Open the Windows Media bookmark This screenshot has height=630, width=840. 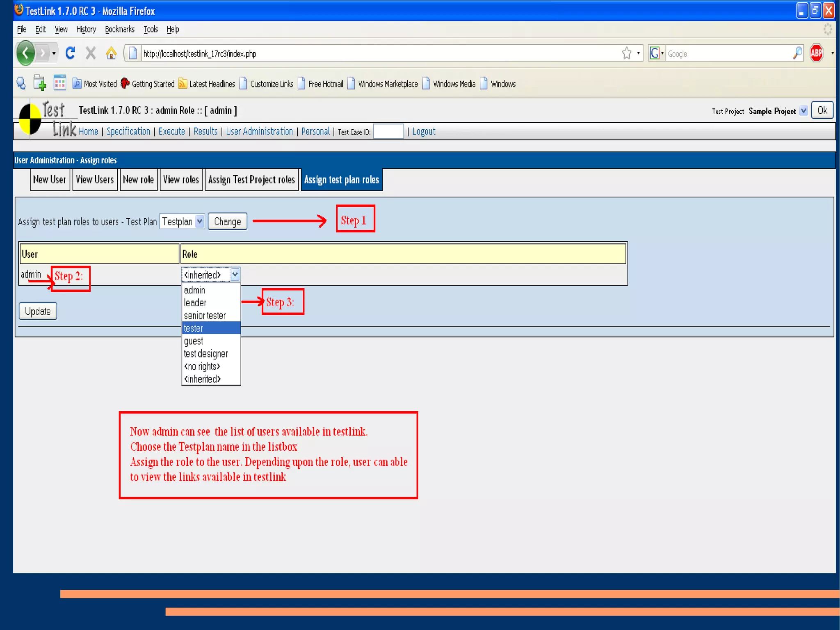(x=449, y=84)
